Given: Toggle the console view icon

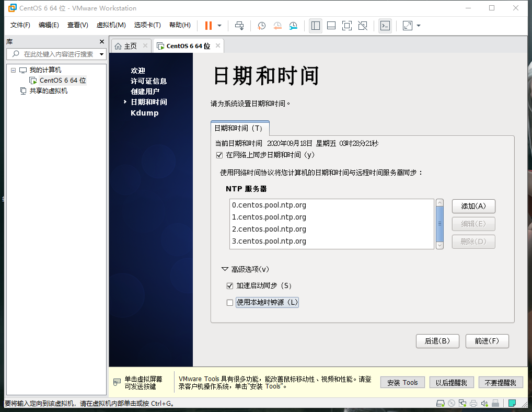Looking at the screenshot, I should coord(385,26).
